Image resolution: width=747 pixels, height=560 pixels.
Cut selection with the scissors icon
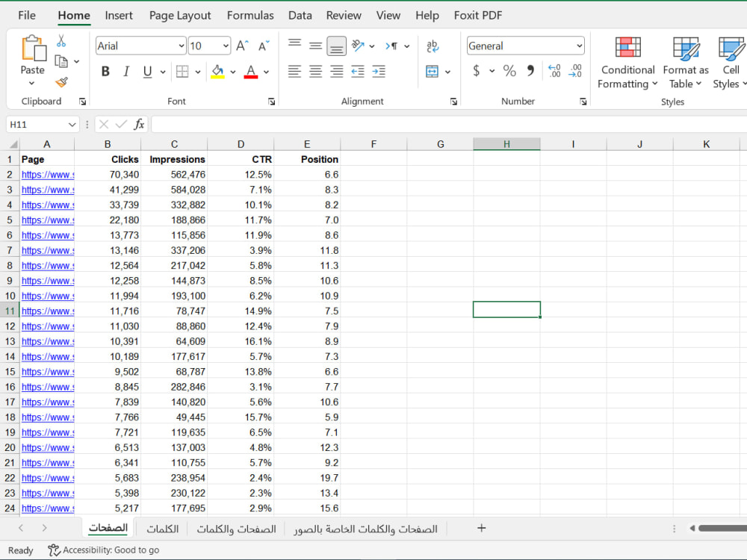[61, 40]
